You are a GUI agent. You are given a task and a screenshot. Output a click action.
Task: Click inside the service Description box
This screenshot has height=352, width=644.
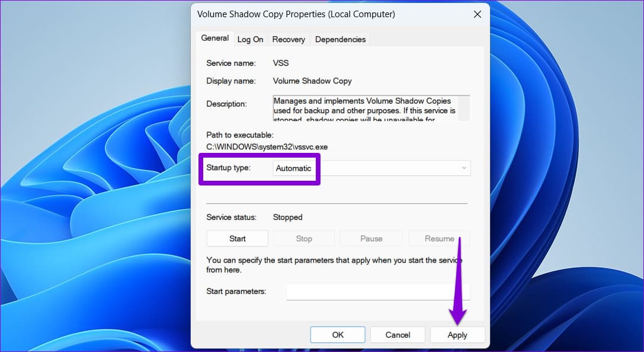[364, 108]
